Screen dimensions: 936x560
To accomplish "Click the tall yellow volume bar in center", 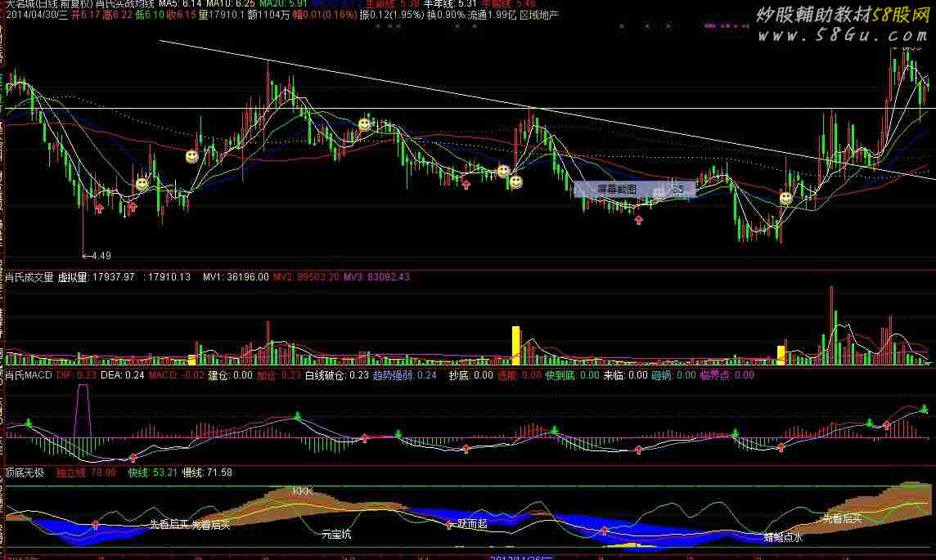I will 515,345.
